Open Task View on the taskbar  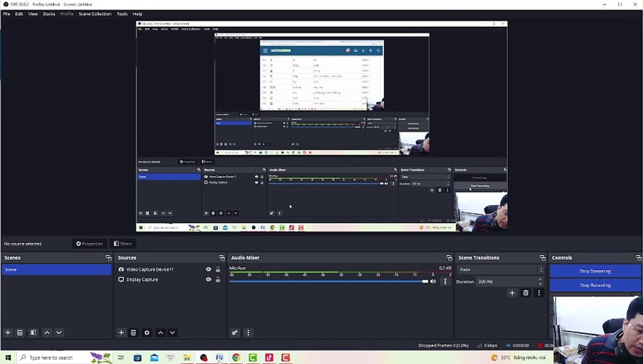(x=120, y=357)
